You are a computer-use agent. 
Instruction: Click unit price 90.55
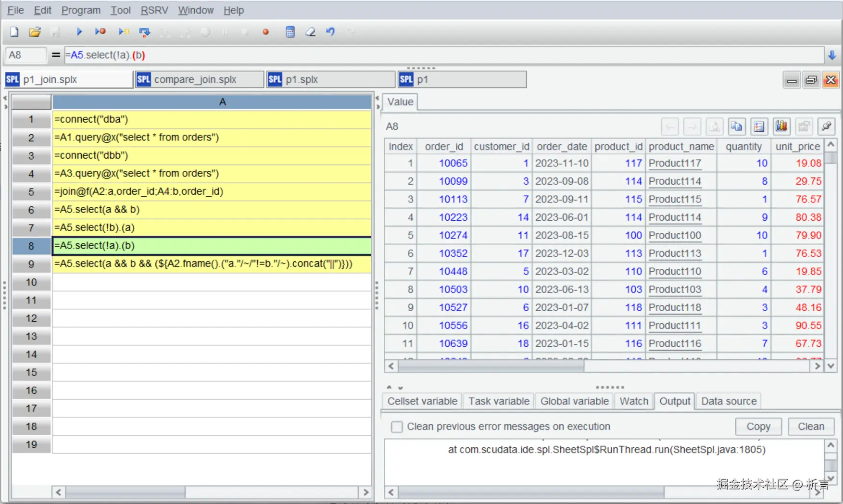click(x=808, y=326)
